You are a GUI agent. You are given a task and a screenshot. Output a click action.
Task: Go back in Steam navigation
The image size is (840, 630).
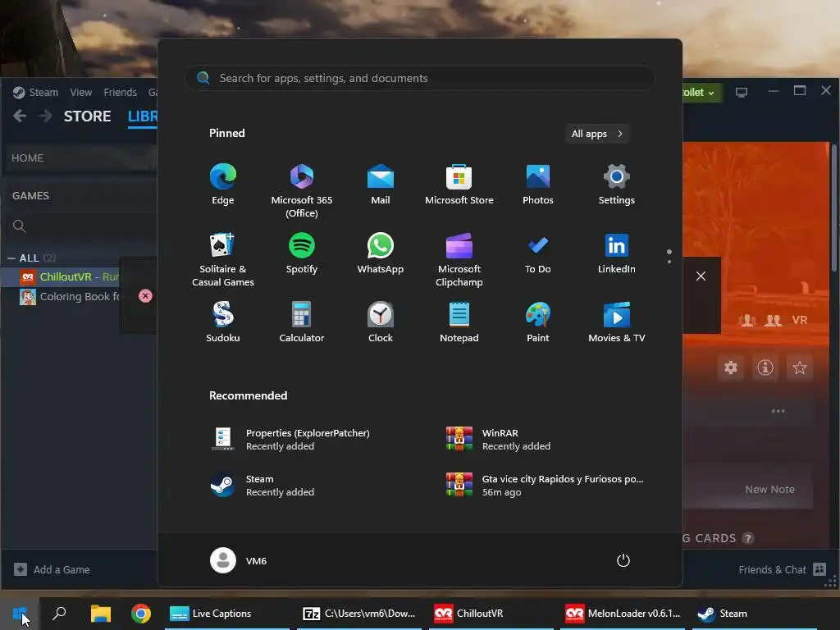[x=20, y=116]
